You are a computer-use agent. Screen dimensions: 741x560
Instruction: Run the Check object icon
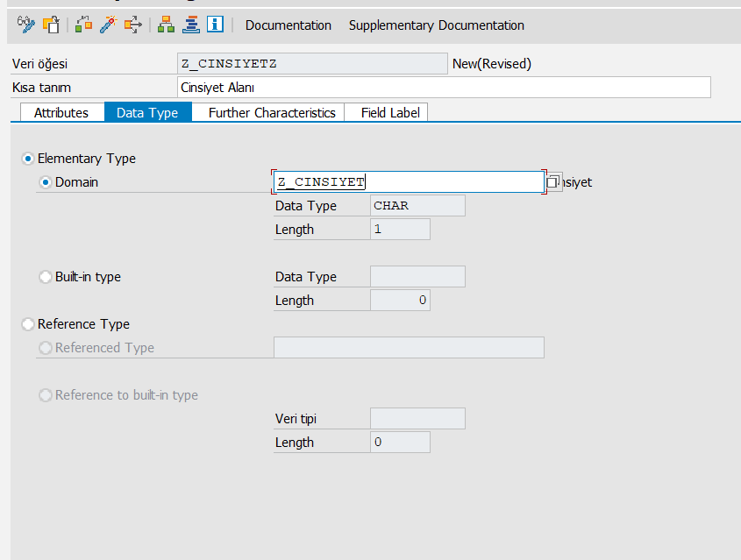[x=83, y=25]
